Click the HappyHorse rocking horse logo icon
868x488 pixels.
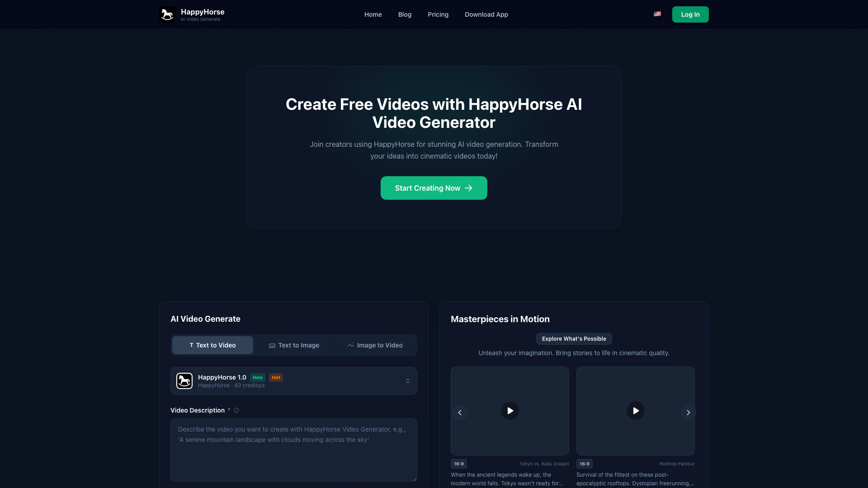point(167,14)
